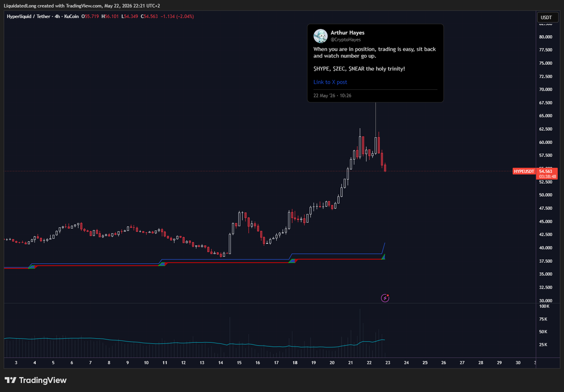Click the 57.500 price axis label

pyautogui.click(x=545, y=155)
